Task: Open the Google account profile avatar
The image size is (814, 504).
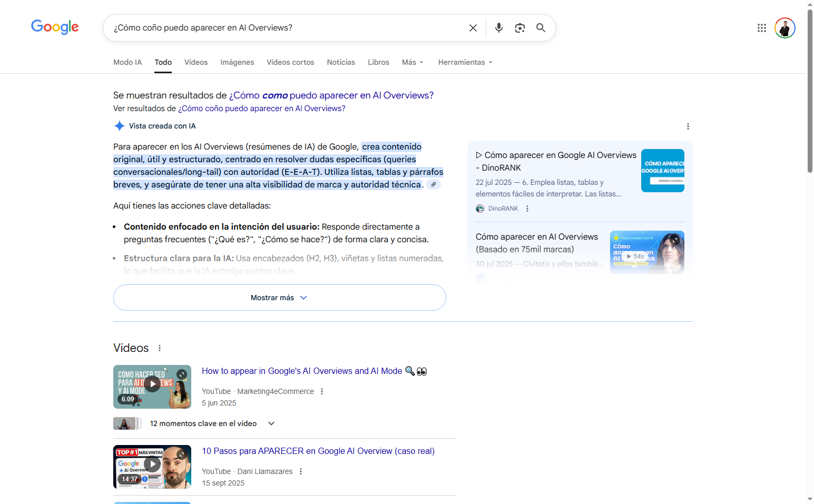Action: tap(784, 28)
